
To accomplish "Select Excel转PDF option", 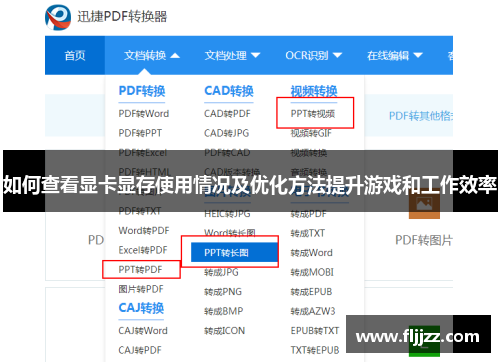I will click(x=143, y=250).
